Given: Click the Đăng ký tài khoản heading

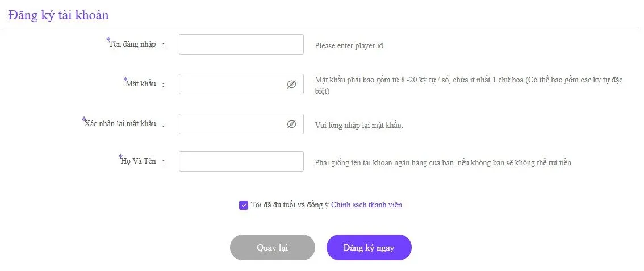Looking at the screenshot, I should pyautogui.click(x=58, y=15).
